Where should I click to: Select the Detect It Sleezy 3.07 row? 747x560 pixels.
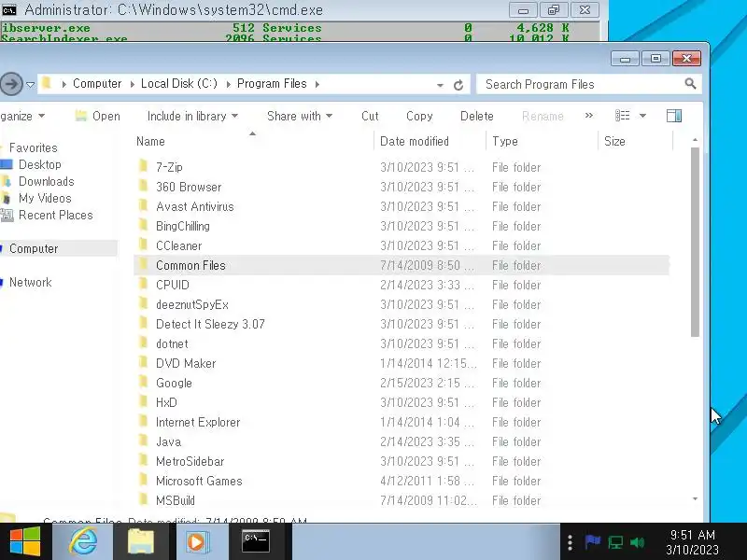[402, 324]
